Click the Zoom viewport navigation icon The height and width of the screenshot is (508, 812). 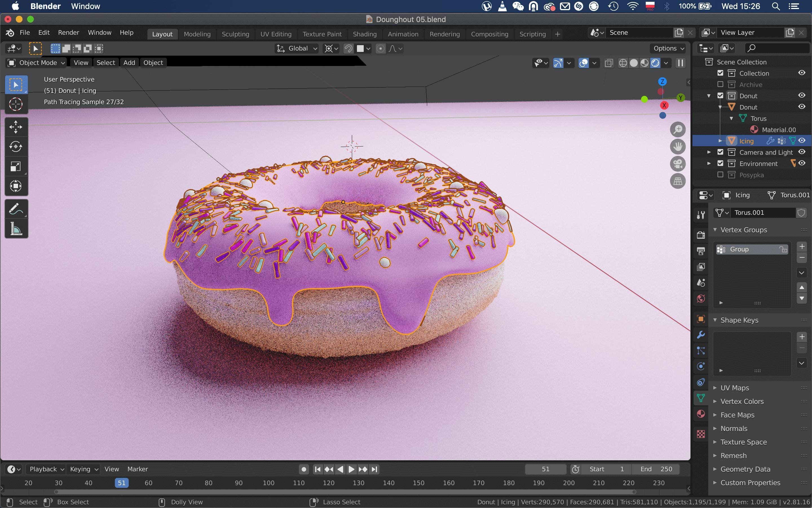point(678,129)
